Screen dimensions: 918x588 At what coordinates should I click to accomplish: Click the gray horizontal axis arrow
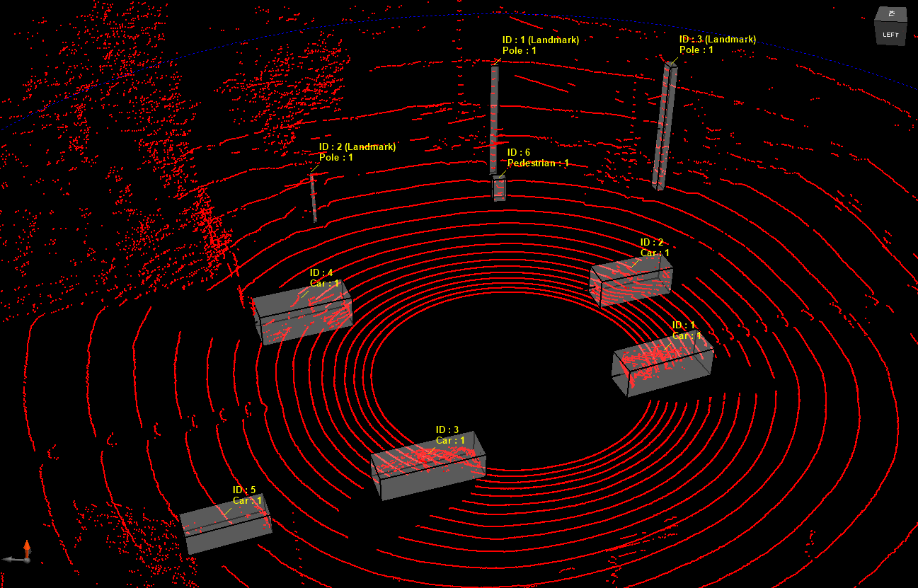pos(12,559)
